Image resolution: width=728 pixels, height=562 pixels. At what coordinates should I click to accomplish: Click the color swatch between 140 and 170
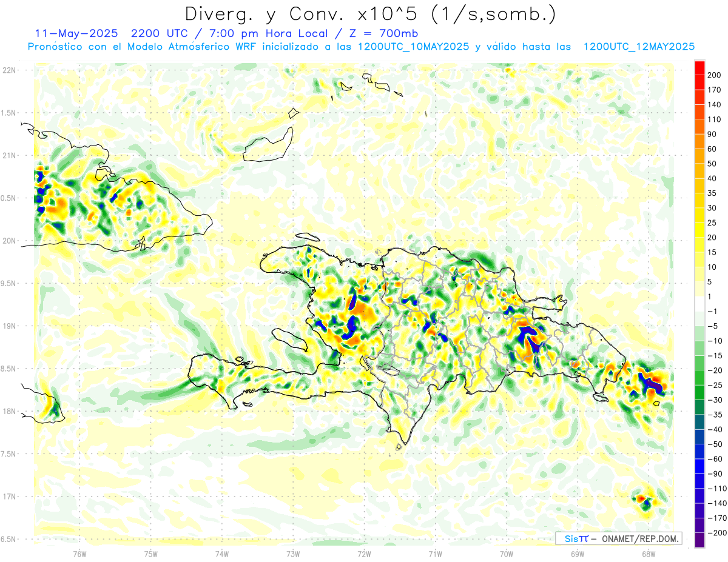tap(699, 97)
